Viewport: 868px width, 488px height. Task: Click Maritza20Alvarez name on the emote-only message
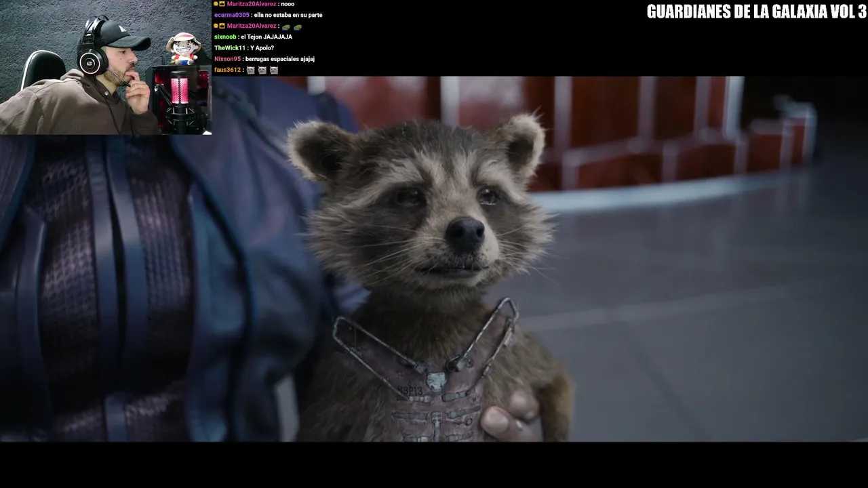coord(252,26)
